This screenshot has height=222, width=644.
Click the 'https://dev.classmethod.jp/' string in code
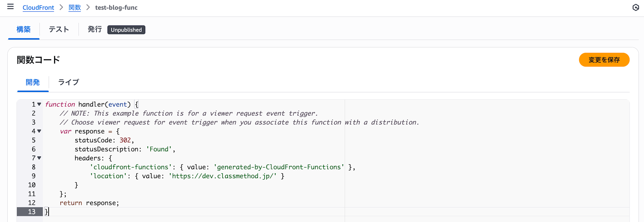point(223,176)
